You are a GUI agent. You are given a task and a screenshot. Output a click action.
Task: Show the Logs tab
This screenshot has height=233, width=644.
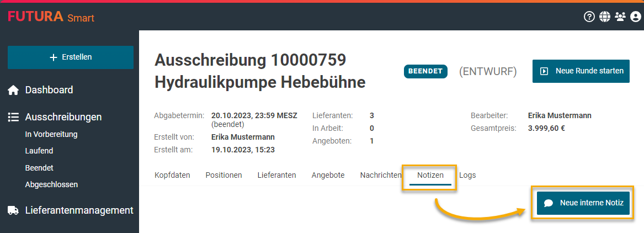[467, 175]
